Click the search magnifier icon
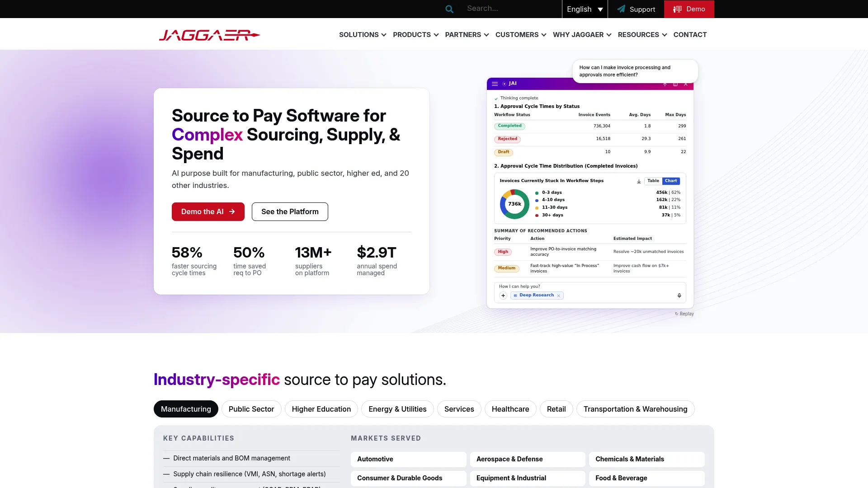This screenshot has height=488, width=868. [449, 9]
